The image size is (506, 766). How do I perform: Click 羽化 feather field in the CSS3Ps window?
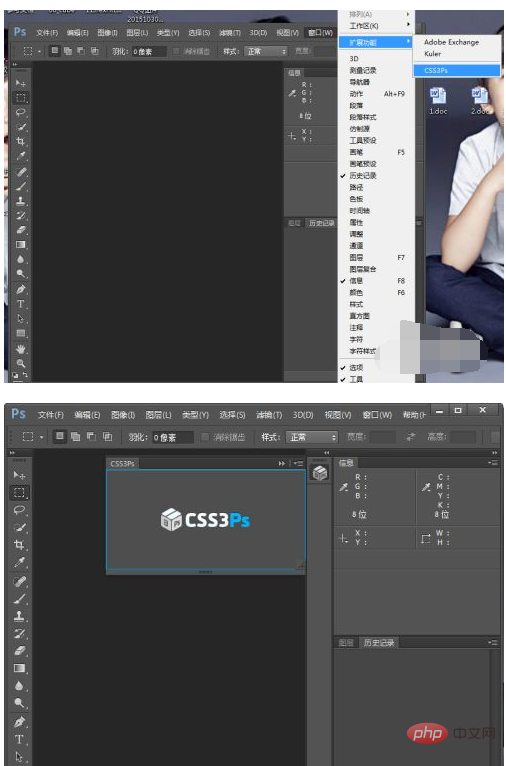point(172,437)
